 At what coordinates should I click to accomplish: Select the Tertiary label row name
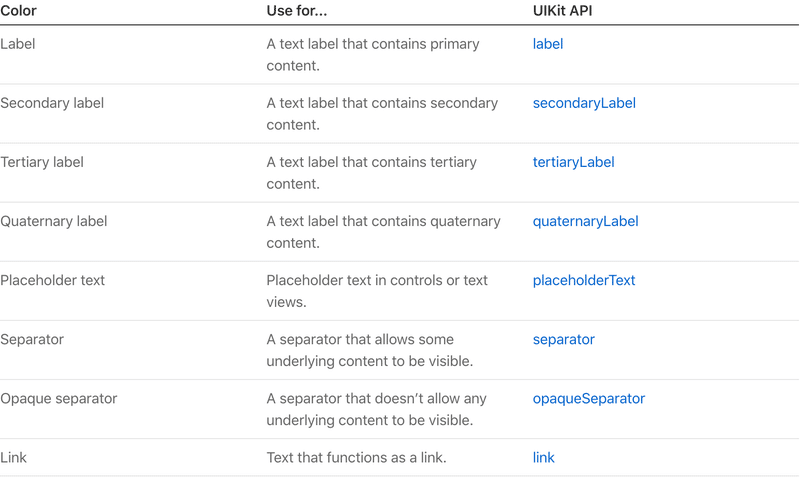point(42,162)
